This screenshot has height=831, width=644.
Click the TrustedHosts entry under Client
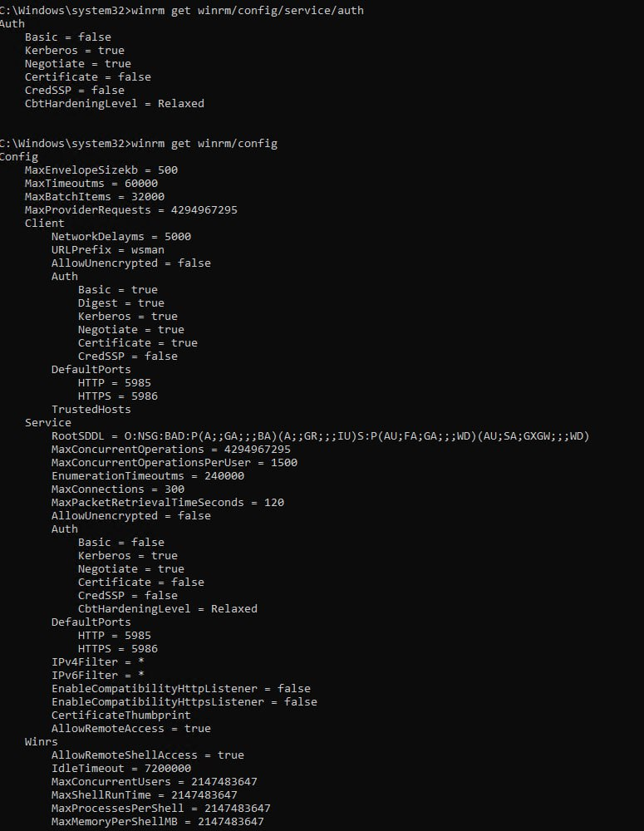click(91, 409)
